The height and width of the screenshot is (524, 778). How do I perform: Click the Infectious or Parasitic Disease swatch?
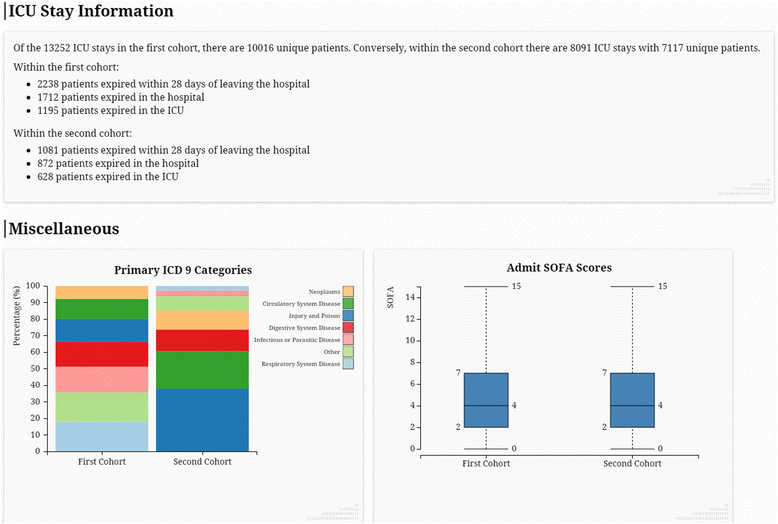pos(348,339)
